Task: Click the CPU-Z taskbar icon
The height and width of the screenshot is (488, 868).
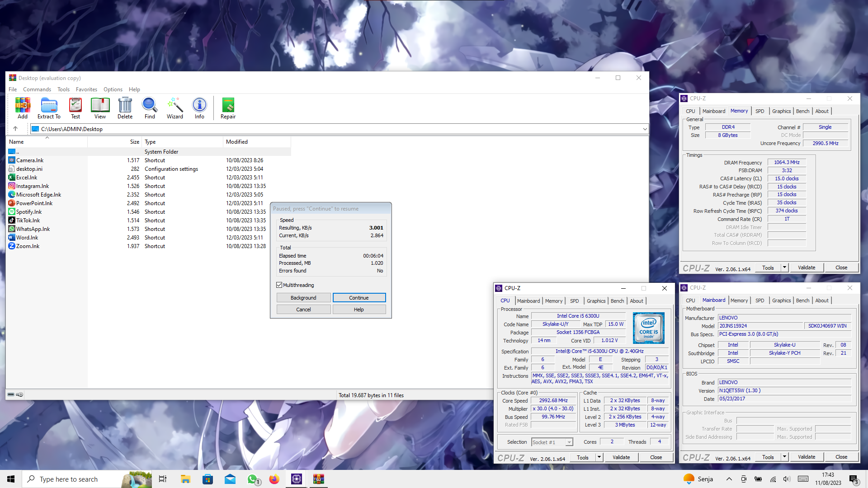Action: pyautogui.click(x=297, y=479)
